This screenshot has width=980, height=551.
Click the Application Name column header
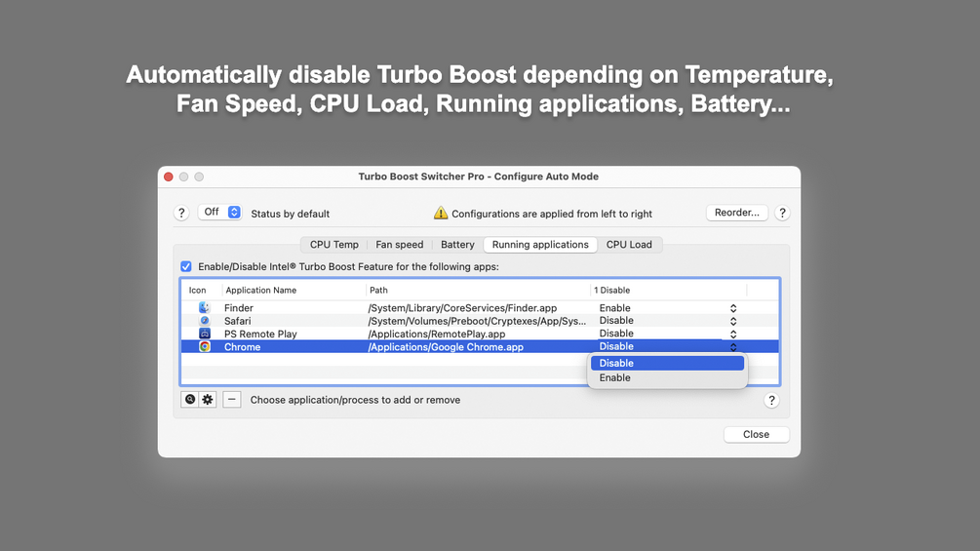pos(261,291)
